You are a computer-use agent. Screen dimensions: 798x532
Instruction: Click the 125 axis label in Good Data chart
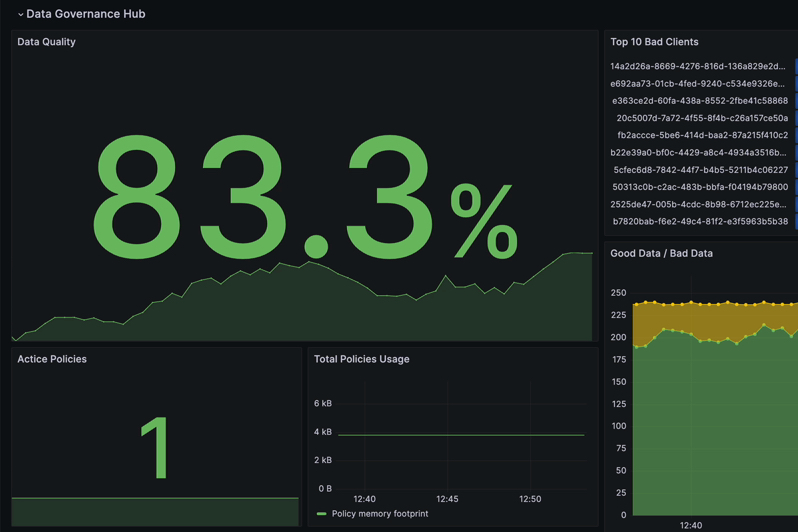click(x=619, y=404)
